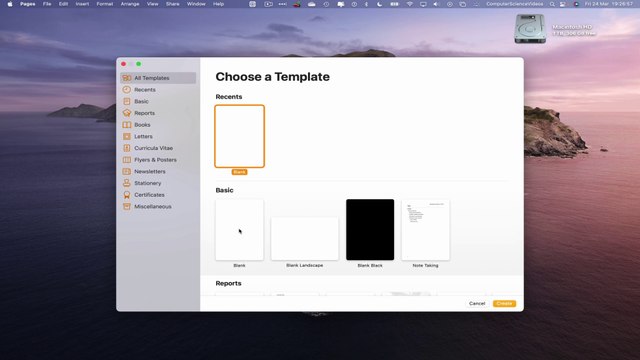Click the Cancel button
This screenshot has width=640, height=360.
477,303
